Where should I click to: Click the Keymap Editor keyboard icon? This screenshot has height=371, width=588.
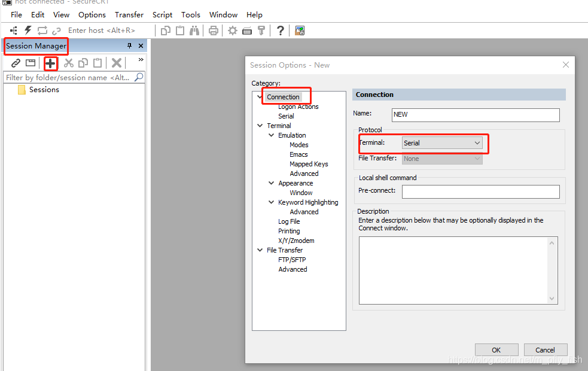pyautogui.click(x=247, y=31)
